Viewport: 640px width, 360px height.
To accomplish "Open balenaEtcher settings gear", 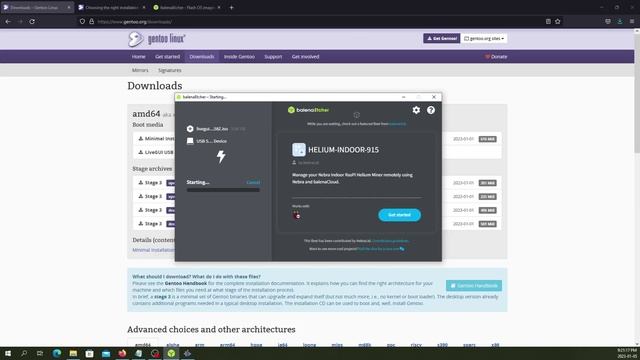I will coord(416,110).
